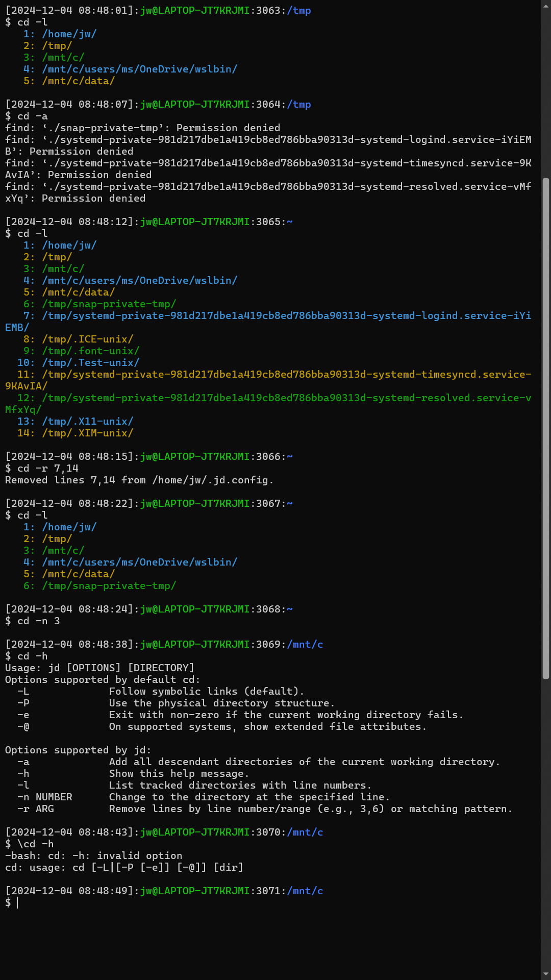Click the snap-private-tmp permission denied message
Image resolution: width=551 pixels, height=980 pixels.
(x=142, y=128)
